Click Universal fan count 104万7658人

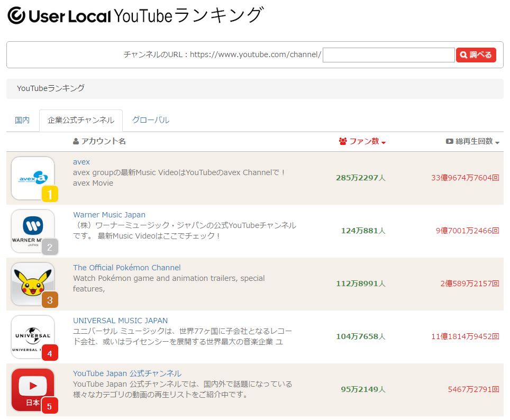coord(361,336)
